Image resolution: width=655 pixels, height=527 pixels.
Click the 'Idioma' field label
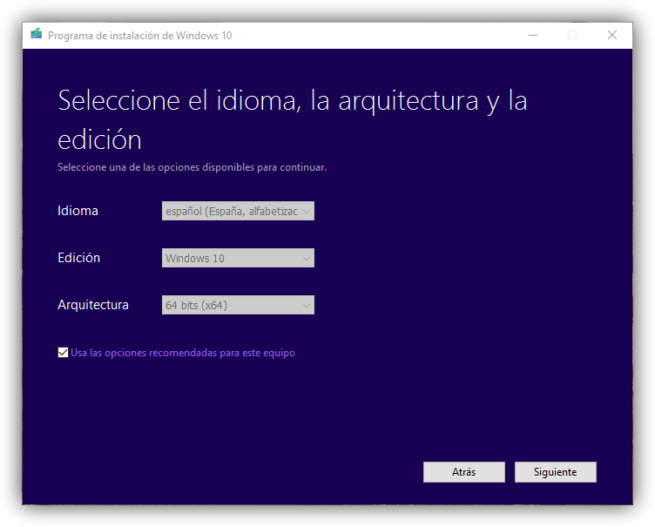[x=78, y=211]
